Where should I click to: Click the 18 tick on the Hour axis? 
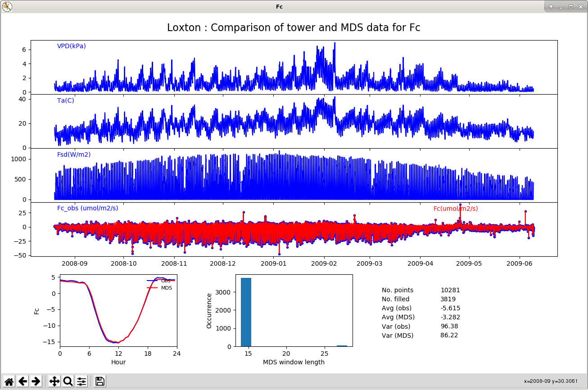(147, 354)
